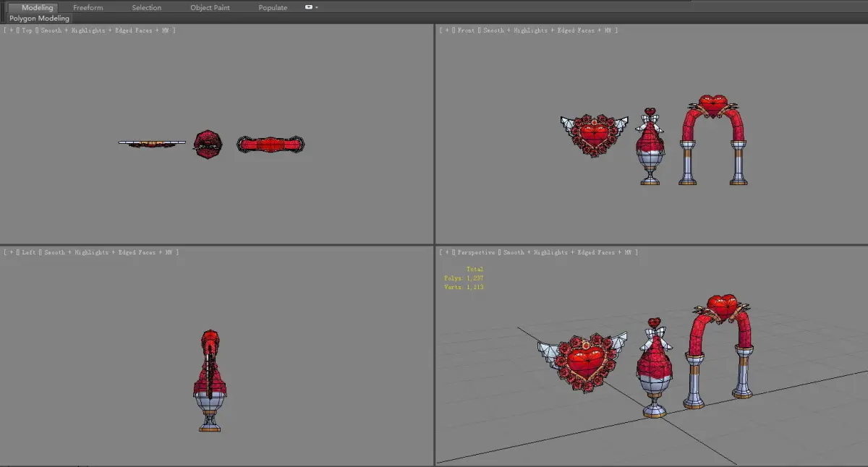
Task: Click the Perspective viewport name label
Action: [476, 252]
